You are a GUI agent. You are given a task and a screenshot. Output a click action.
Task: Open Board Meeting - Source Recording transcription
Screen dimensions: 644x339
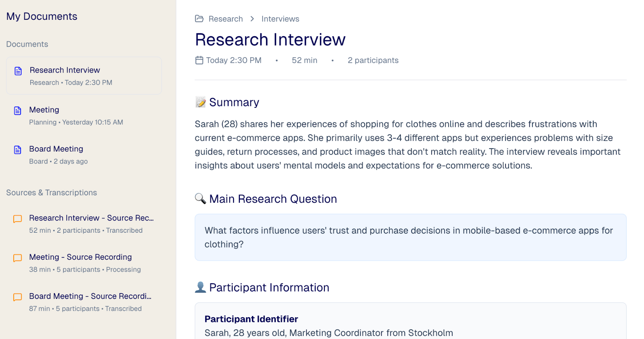[x=84, y=302]
